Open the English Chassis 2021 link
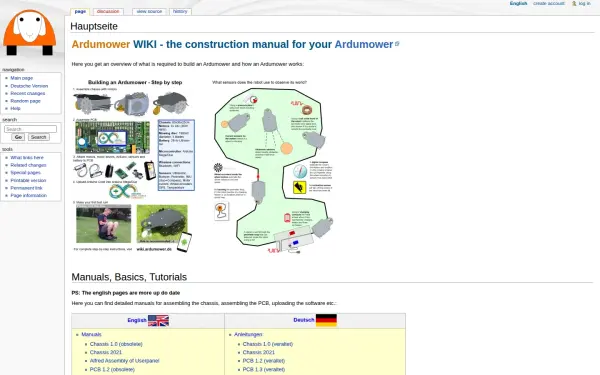Image resolution: width=600 pixels, height=375 pixels. coord(106,352)
